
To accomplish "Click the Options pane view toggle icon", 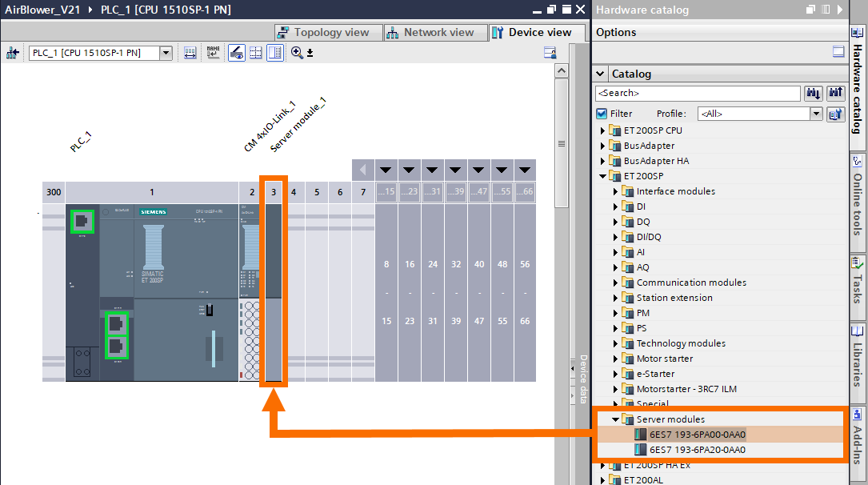I will pyautogui.click(x=838, y=51).
